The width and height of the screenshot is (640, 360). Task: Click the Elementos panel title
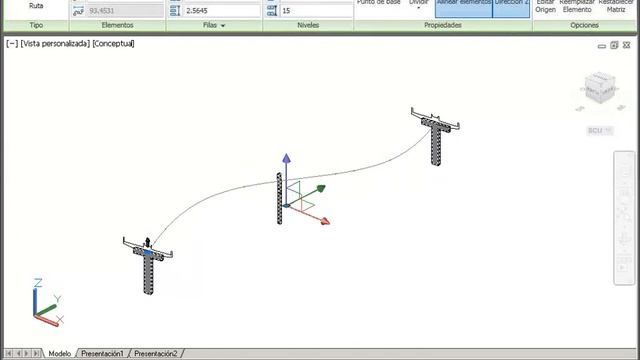117,25
